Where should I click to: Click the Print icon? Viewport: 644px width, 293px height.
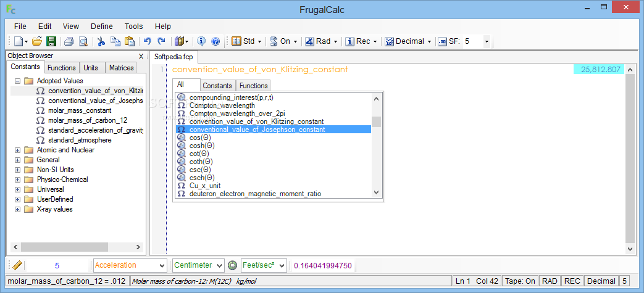click(x=69, y=41)
